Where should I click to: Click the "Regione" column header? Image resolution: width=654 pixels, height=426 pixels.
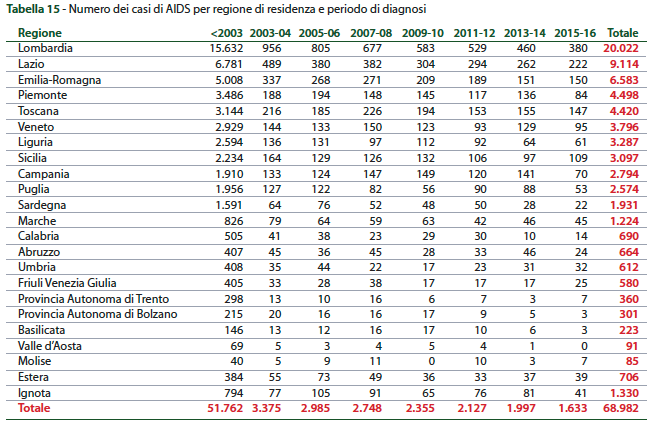(39, 33)
